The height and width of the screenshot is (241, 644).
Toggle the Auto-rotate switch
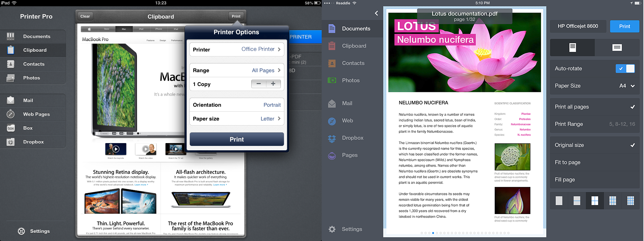625,69
